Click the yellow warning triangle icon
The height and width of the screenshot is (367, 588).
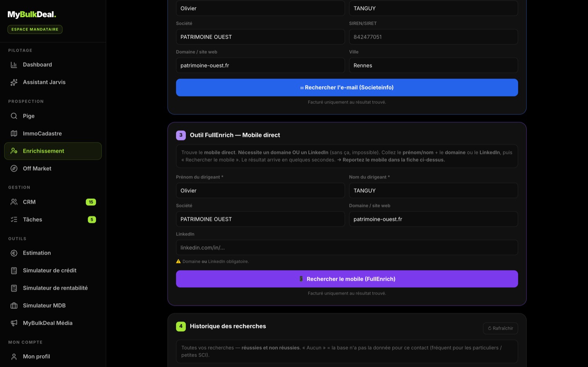click(x=178, y=261)
